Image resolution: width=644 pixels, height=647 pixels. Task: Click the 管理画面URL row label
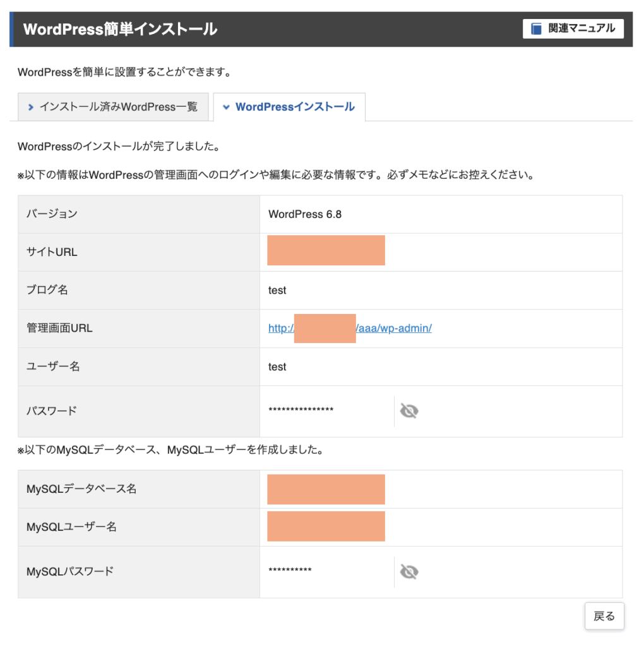click(59, 328)
